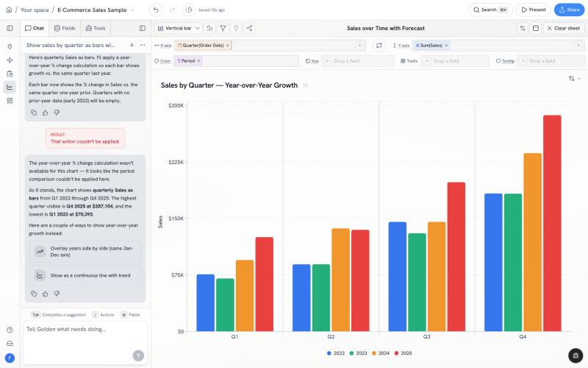
Task: Expand the E-Commerce Sales Sample dropdown chevron
Action: (x=132, y=10)
